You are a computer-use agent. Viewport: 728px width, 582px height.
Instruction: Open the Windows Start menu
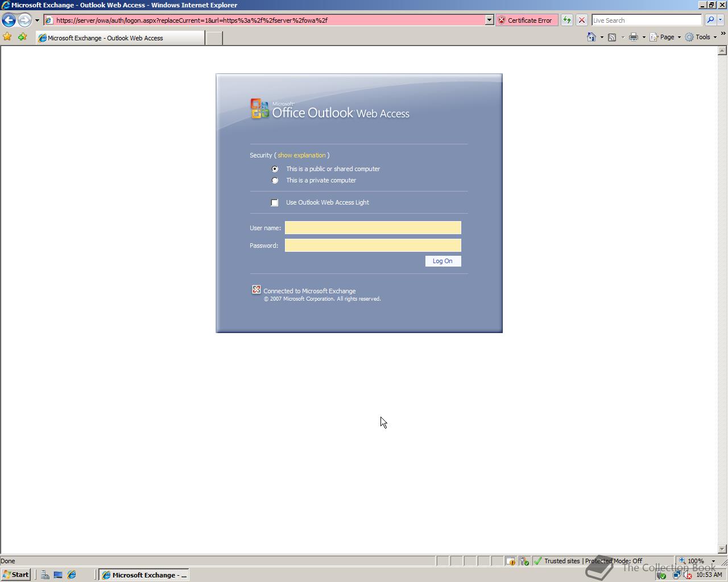click(x=16, y=575)
